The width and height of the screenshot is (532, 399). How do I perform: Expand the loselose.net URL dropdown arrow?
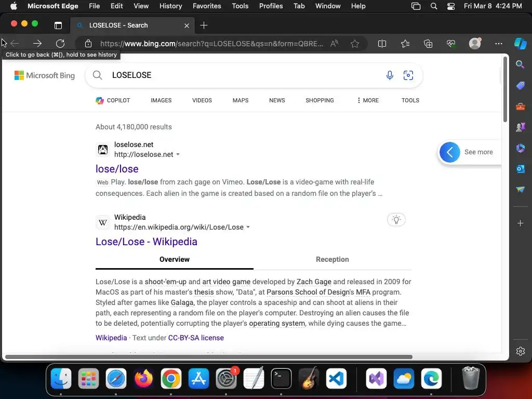[178, 154]
